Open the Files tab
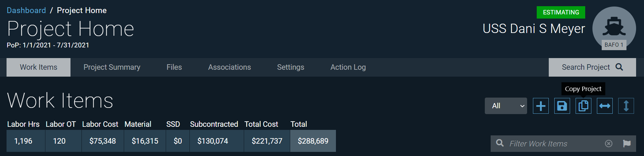This screenshot has width=644, height=156. [x=174, y=67]
